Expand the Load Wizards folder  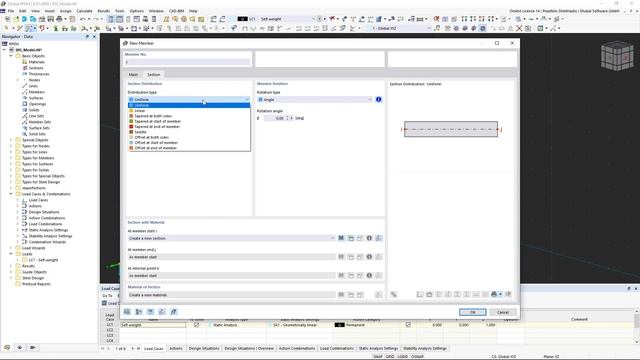click(x=11, y=248)
